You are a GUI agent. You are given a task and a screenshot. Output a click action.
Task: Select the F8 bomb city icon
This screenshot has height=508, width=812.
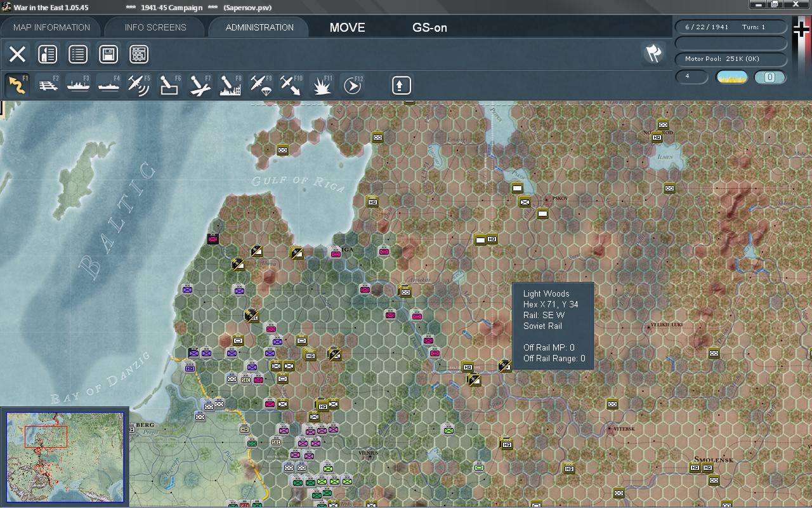click(x=230, y=85)
